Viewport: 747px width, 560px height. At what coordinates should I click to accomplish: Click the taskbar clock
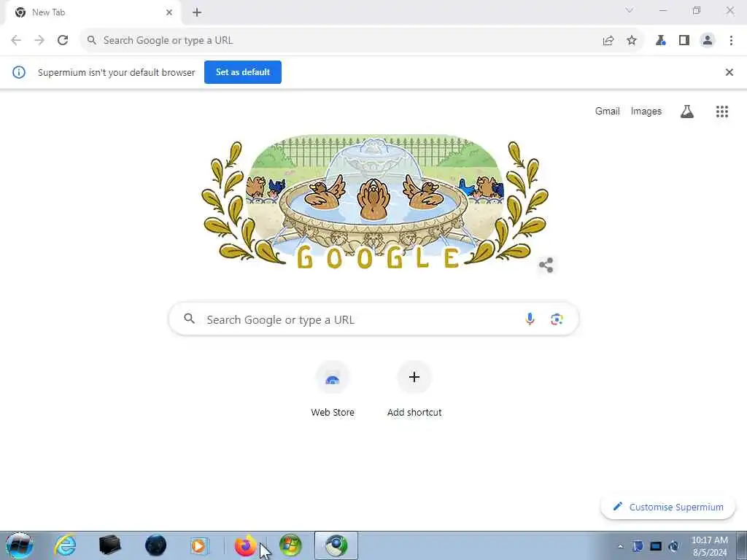(x=710, y=546)
